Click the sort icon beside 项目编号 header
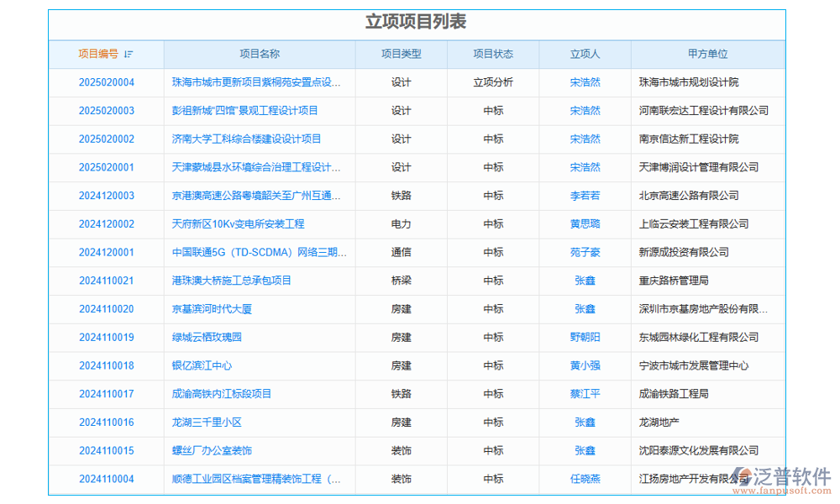Screen dimensions: 840x504 coord(128,54)
